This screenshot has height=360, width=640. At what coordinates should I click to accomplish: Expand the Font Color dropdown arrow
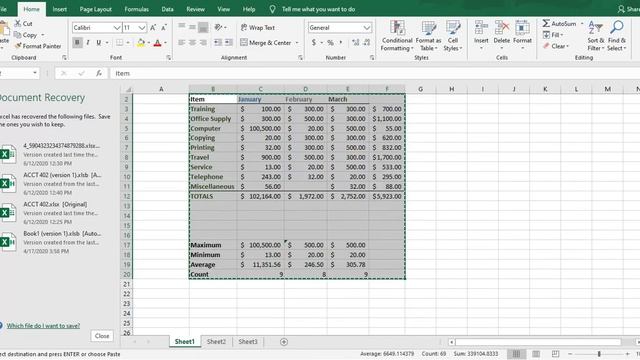click(165, 42)
